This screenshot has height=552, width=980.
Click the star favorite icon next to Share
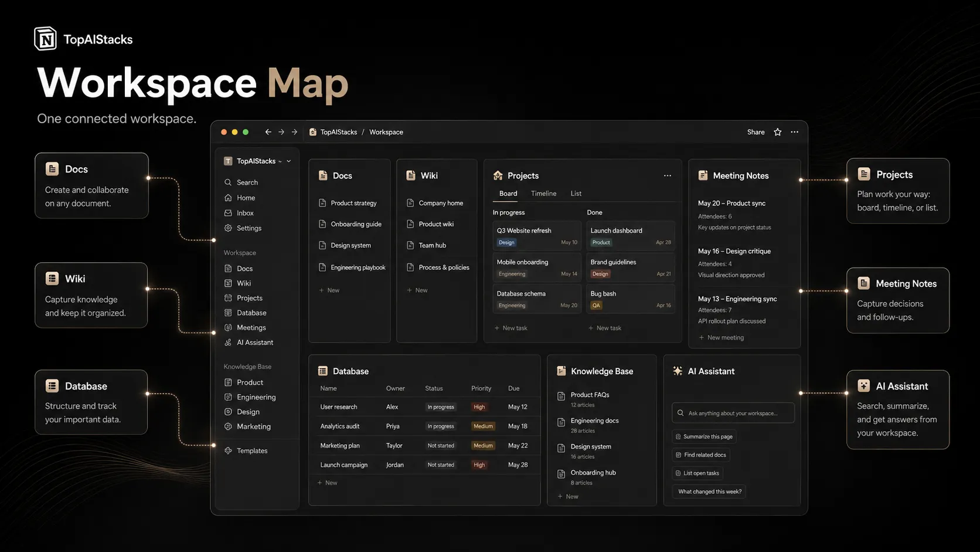click(777, 132)
